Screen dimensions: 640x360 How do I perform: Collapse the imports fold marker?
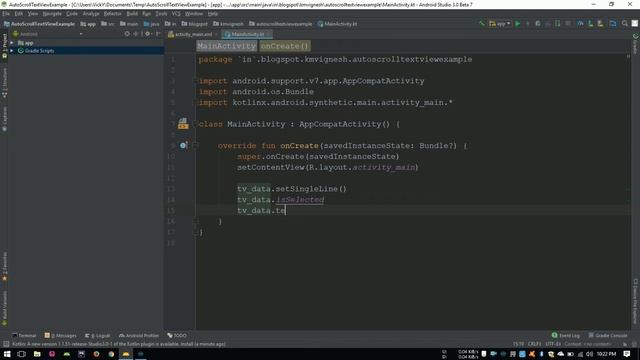pyautogui.click(x=196, y=81)
